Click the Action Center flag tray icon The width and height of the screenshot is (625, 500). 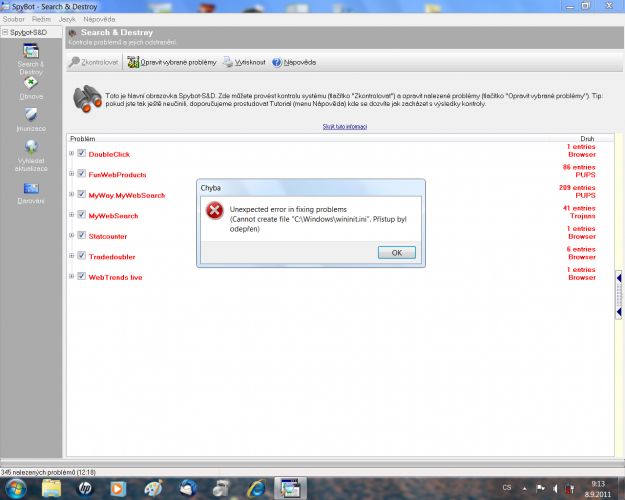pyautogui.click(x=540, y=488)
